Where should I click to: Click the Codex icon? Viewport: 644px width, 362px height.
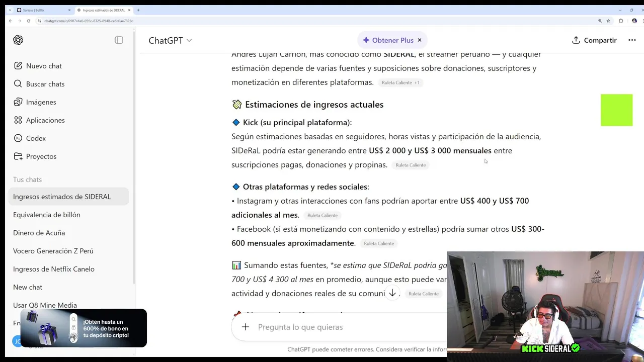click(18, 138)
